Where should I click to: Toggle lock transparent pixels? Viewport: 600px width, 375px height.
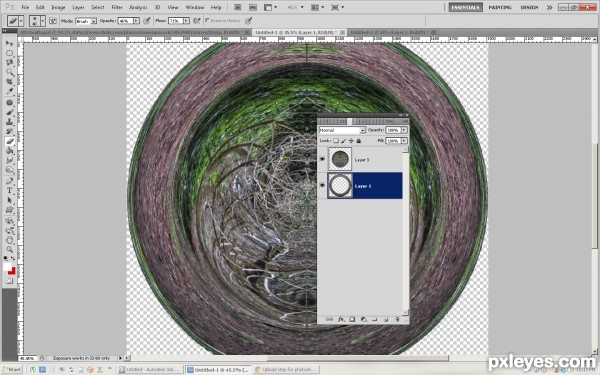[x=336, y=141]
